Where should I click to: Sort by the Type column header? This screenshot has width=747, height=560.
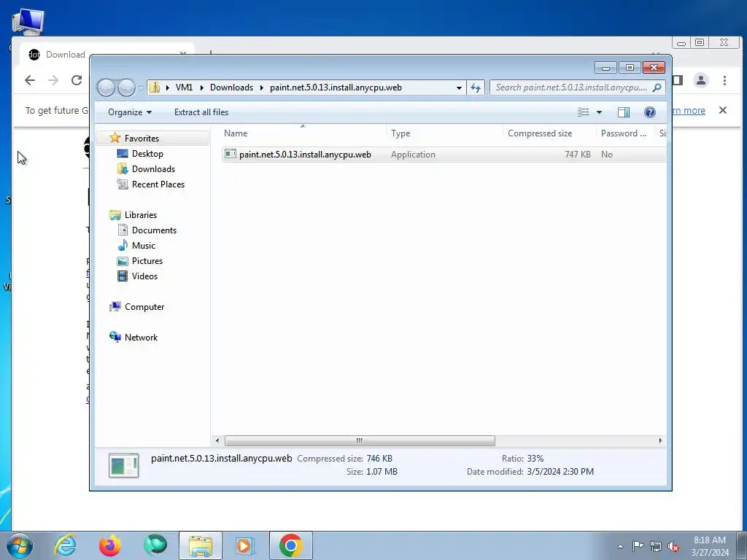pos(445,133)
